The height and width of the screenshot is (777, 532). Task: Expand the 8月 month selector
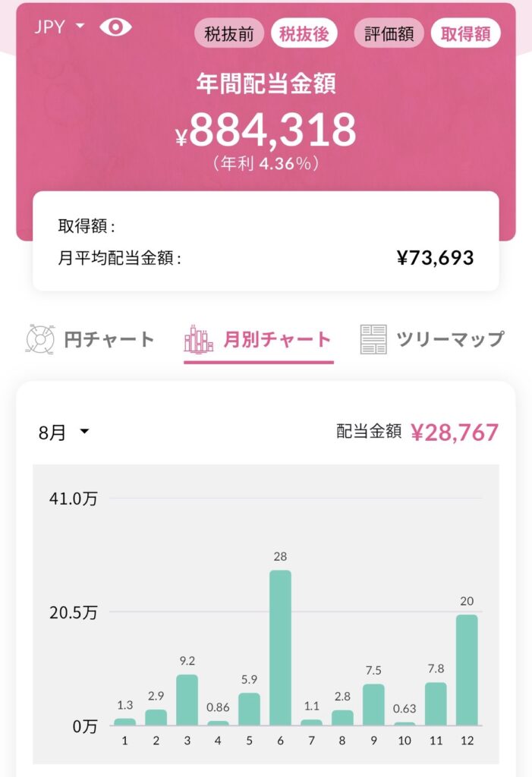click(x=64, y=433)
